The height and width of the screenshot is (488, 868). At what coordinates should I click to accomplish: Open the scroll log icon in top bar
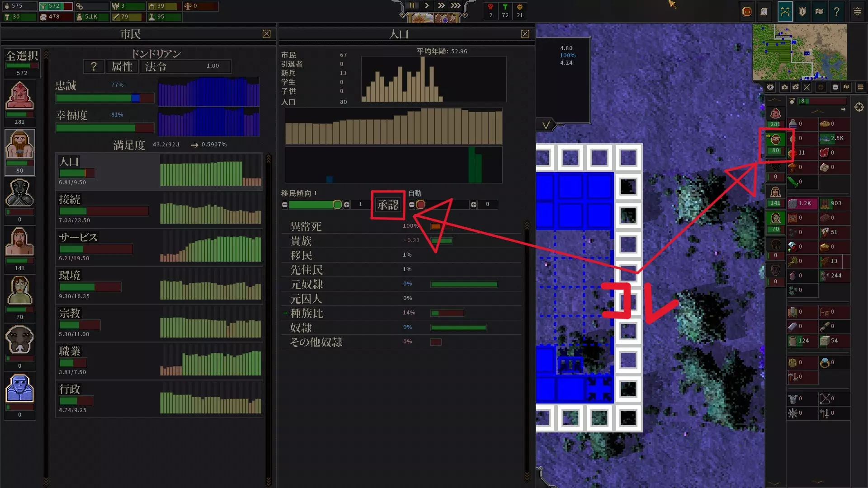[x=764, y=12]
